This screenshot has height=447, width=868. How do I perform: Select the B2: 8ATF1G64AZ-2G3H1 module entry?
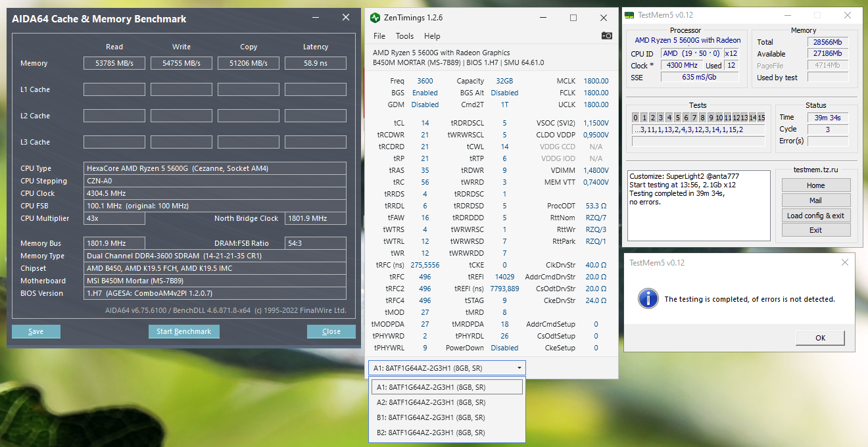coord(447,433)
